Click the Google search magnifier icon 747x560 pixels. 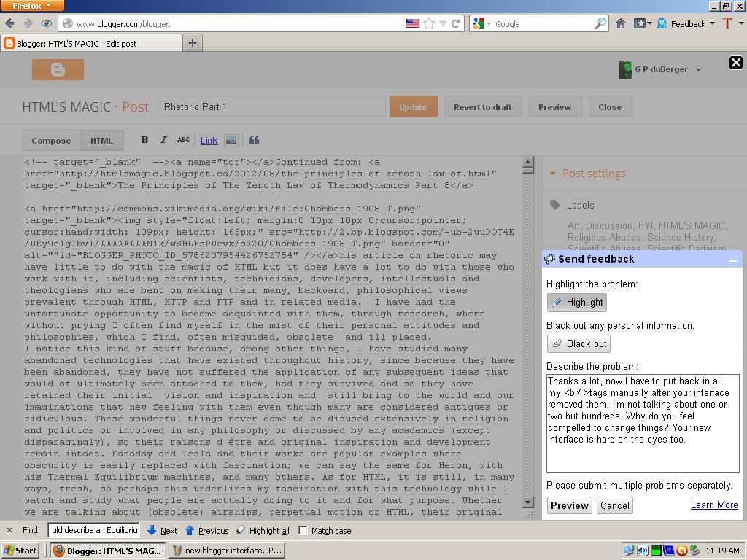tap(600, 23)
